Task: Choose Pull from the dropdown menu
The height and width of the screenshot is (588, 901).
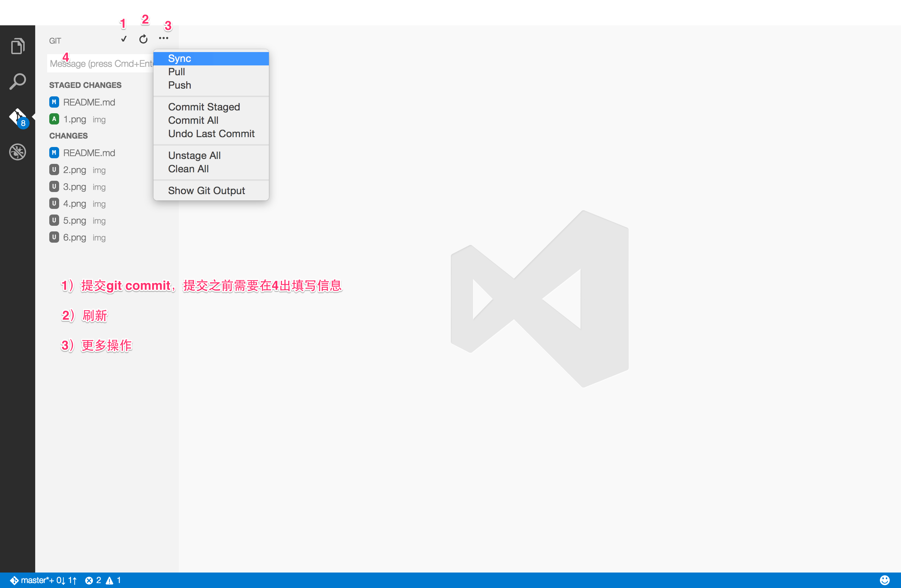Action: (x=176, y=72)
